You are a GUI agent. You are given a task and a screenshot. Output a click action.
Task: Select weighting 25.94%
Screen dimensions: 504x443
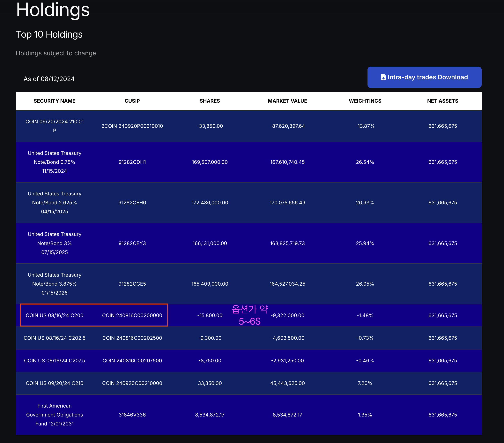tap(365, 243)
